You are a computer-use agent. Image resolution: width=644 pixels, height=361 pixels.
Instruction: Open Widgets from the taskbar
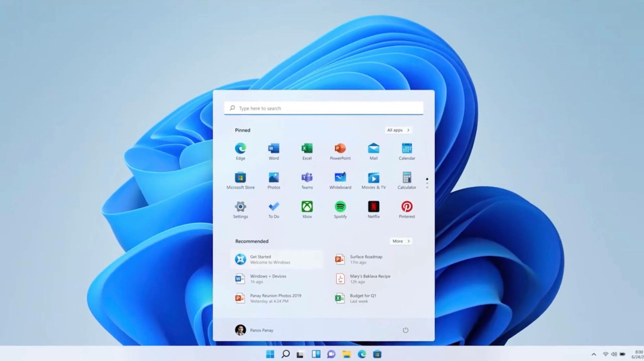(x=316, y=354)
